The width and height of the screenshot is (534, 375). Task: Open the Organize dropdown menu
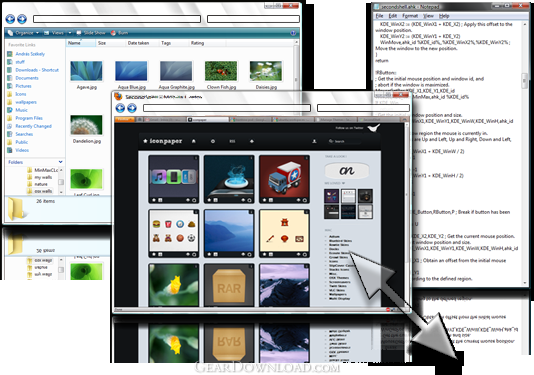click(23, 33)
